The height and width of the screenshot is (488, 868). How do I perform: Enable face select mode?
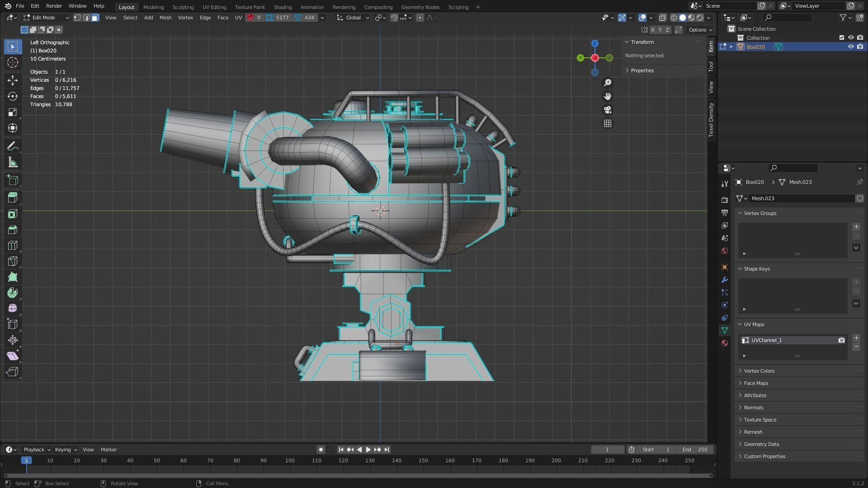point(95,18)
